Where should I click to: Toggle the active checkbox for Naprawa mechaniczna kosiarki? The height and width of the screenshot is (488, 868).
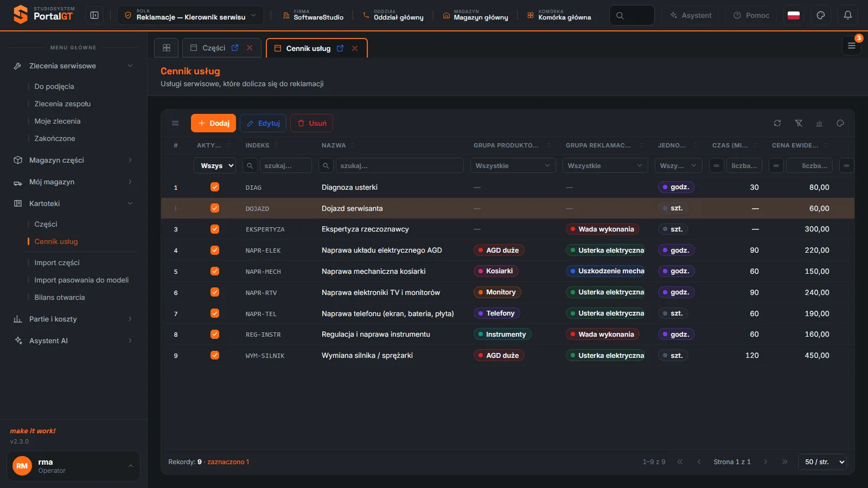pyautogui.click(x=215, y=271)
